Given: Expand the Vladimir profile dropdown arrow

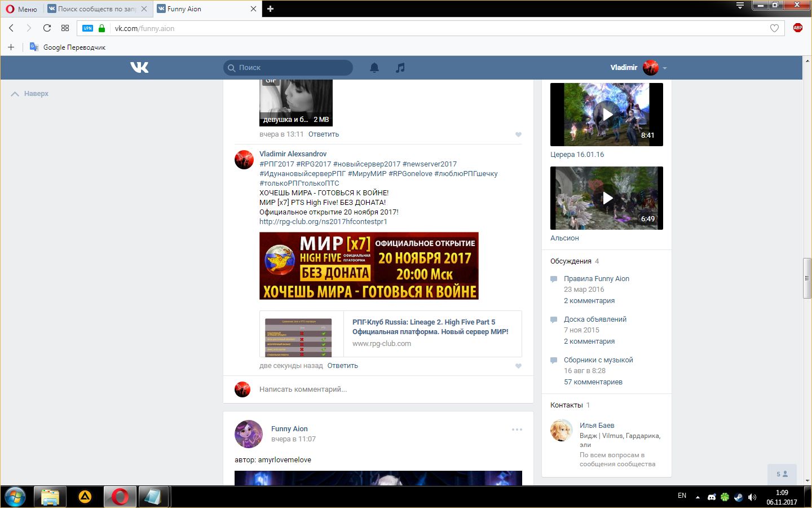Looking at the screenshot, I should click(665, 68).
